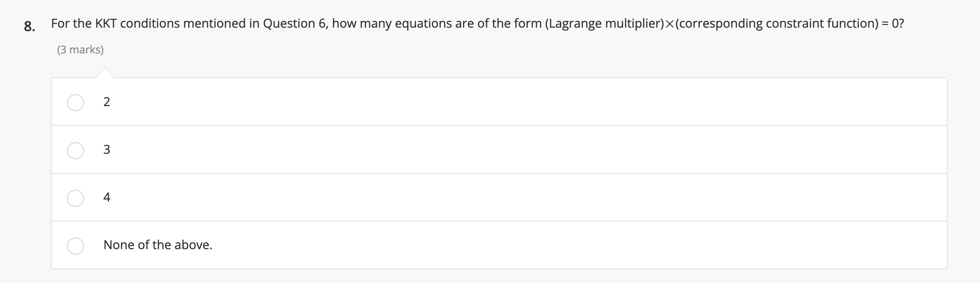This screenshot has width=980, height=283.
Task: Select the radio button for answer 2
Action: pyautogui.click(x=75, y=103)
